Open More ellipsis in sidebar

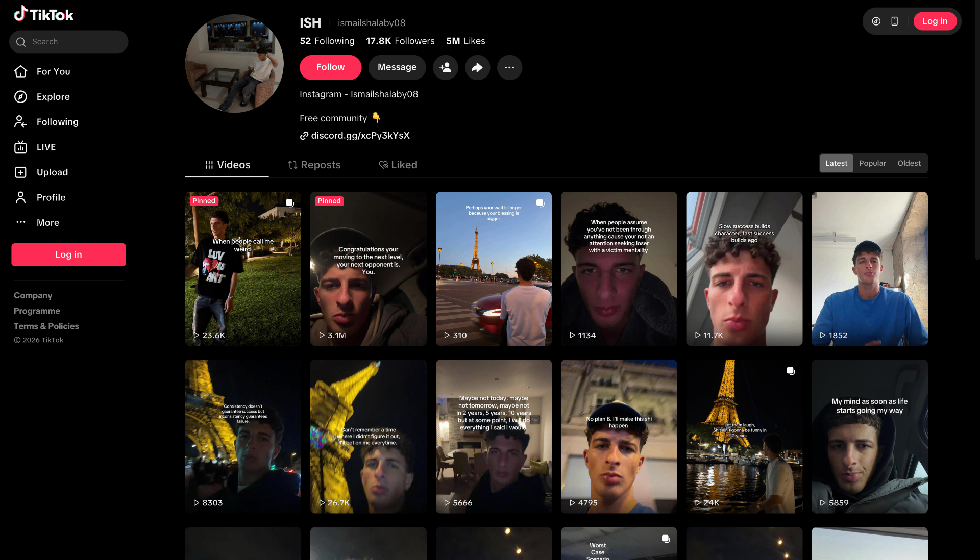point(20,222)
